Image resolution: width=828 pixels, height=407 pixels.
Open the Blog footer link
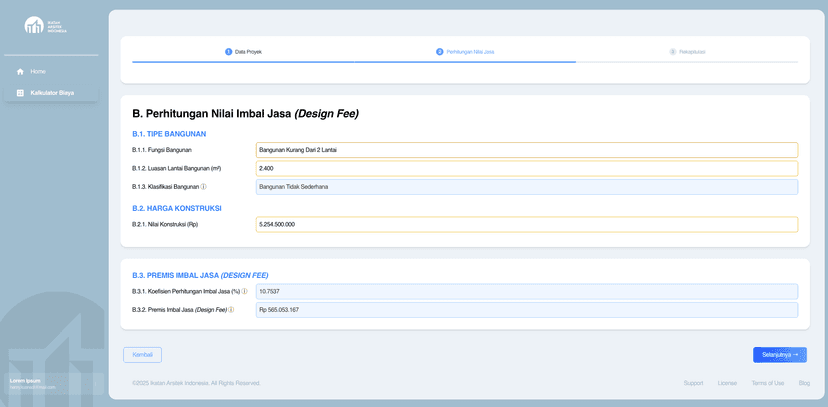(x=804, y=383)
